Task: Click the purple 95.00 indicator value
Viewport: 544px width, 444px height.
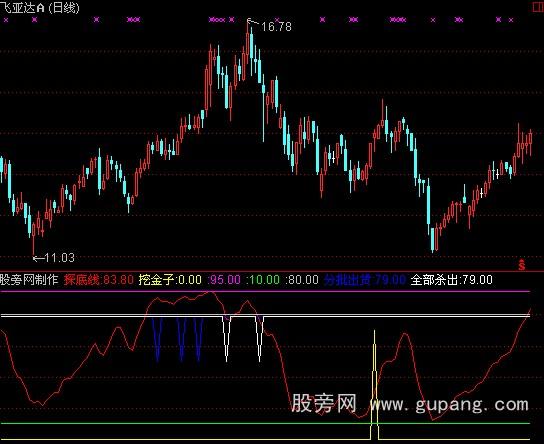Action: [224, 279]
